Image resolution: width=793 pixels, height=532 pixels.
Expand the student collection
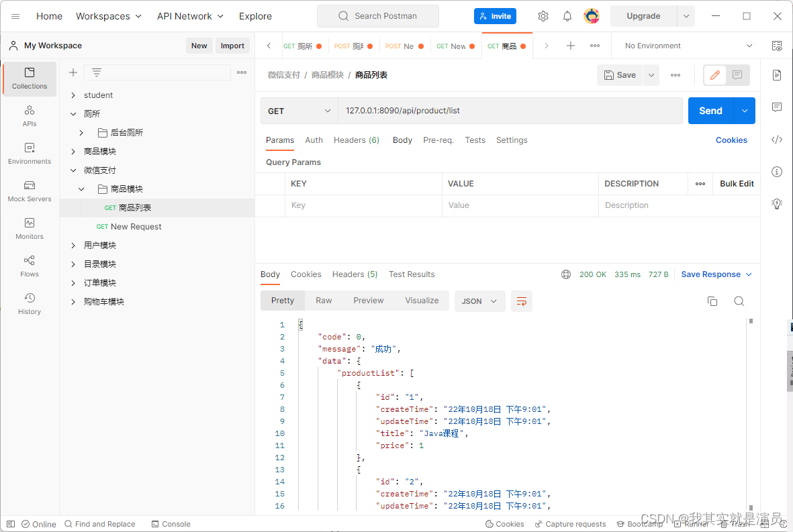click(73, 95)
